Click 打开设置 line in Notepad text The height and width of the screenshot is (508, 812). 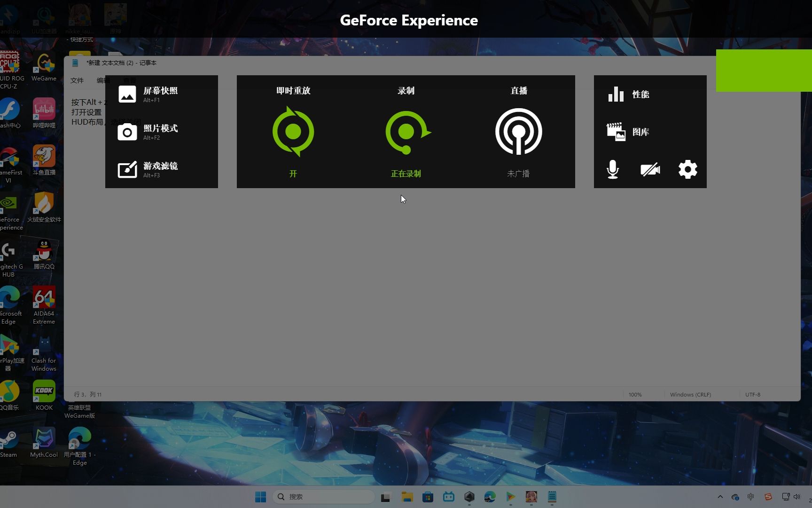[x=86, y=112]
